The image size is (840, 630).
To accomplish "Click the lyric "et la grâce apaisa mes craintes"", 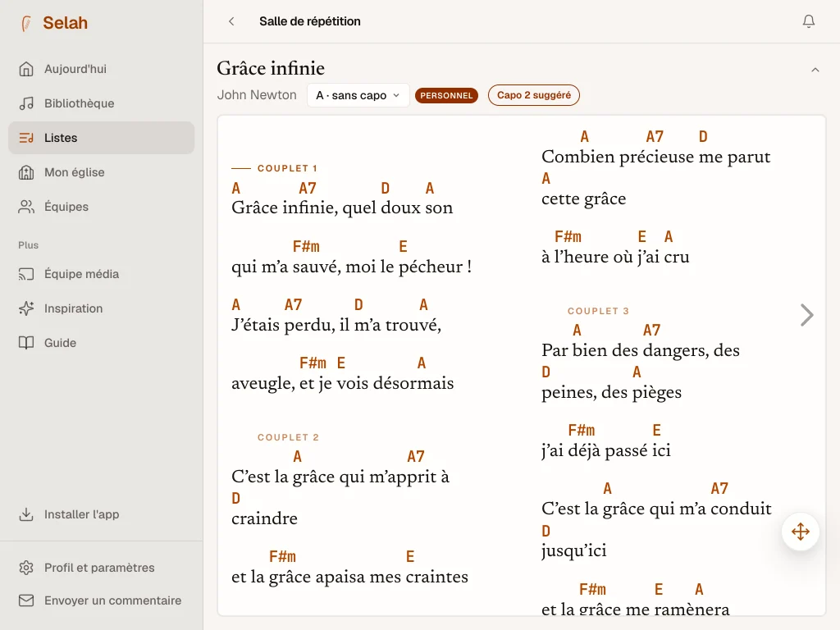I will click(349, 577).
